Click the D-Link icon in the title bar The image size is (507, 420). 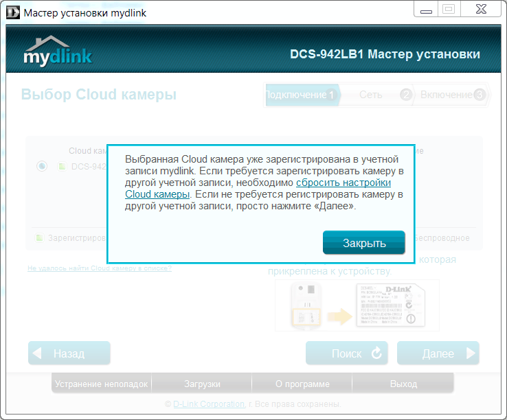pos(13,12)
